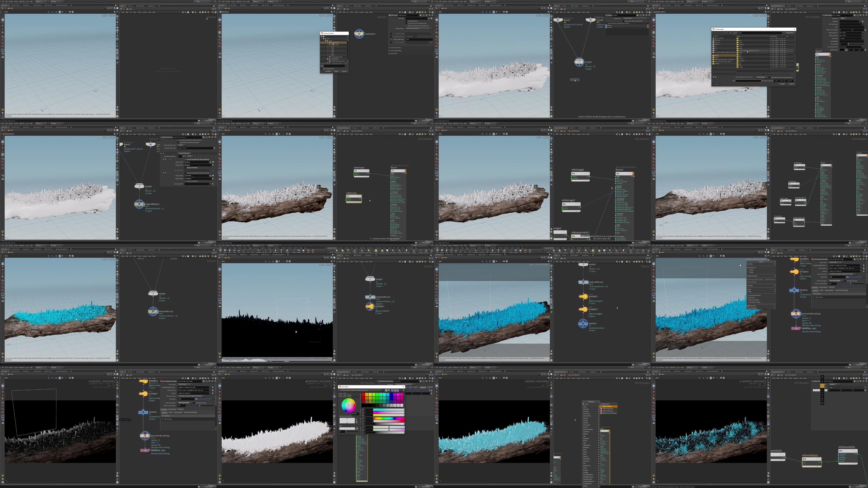
Task: Click the add location plus icon
Action: pyautogui.click(x=714, y=78)
